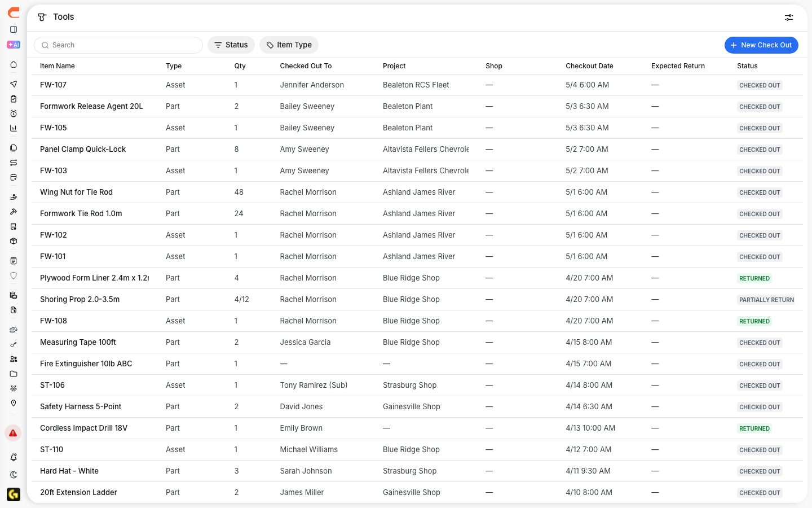Open the Status filter dropdown
The height and width of the screenshot is (508, 812).
231,45
